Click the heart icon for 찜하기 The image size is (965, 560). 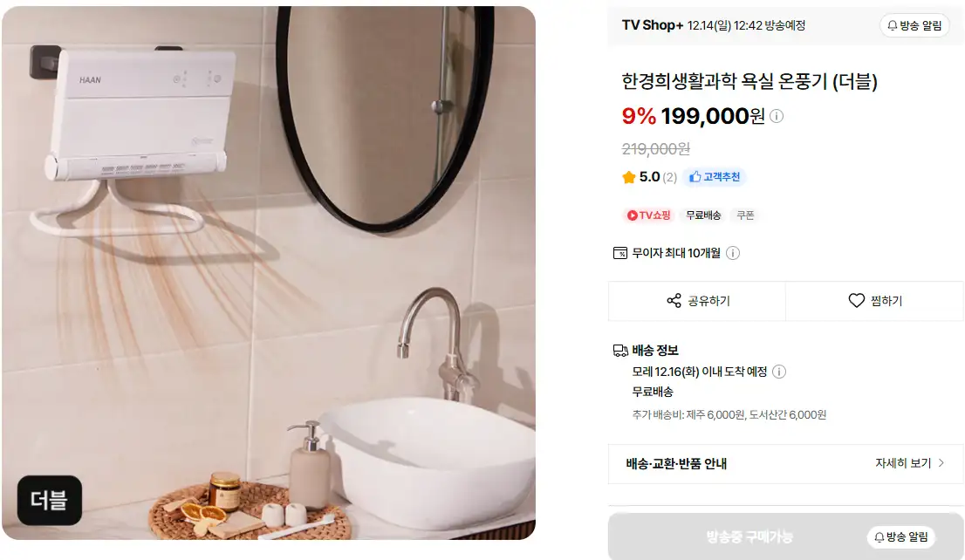[x=856, y=300]
